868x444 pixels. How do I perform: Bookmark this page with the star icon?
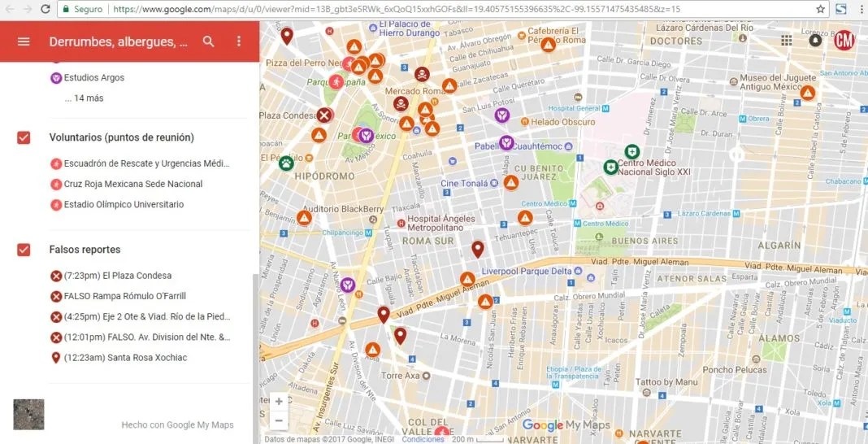(x=820, y=9)
